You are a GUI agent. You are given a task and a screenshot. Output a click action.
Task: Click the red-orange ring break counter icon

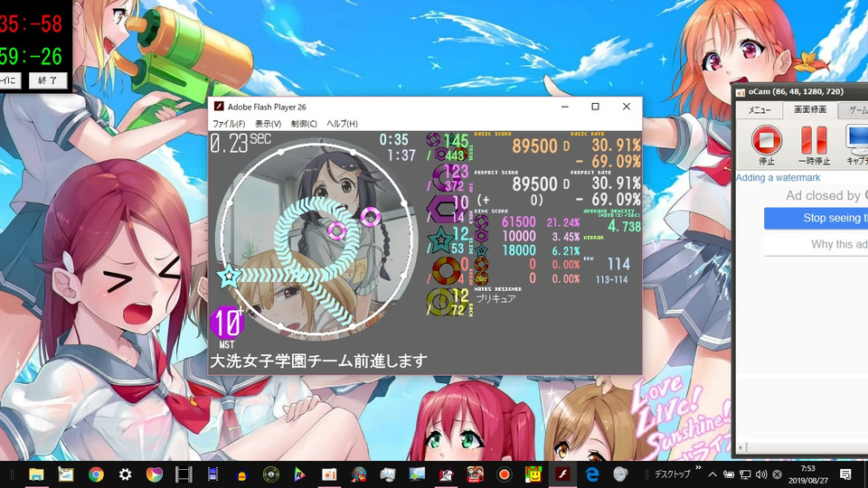coord(446,271)
